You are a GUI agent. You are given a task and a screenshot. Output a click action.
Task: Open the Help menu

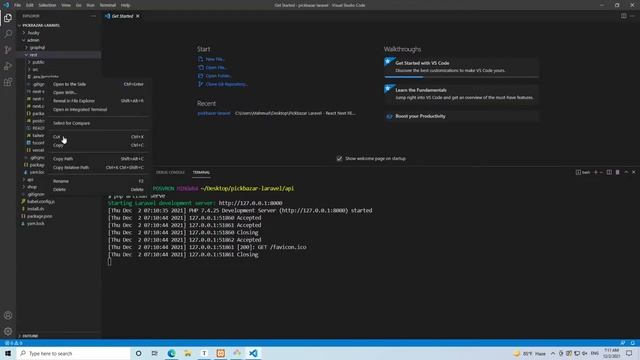(x=125, y=5)
